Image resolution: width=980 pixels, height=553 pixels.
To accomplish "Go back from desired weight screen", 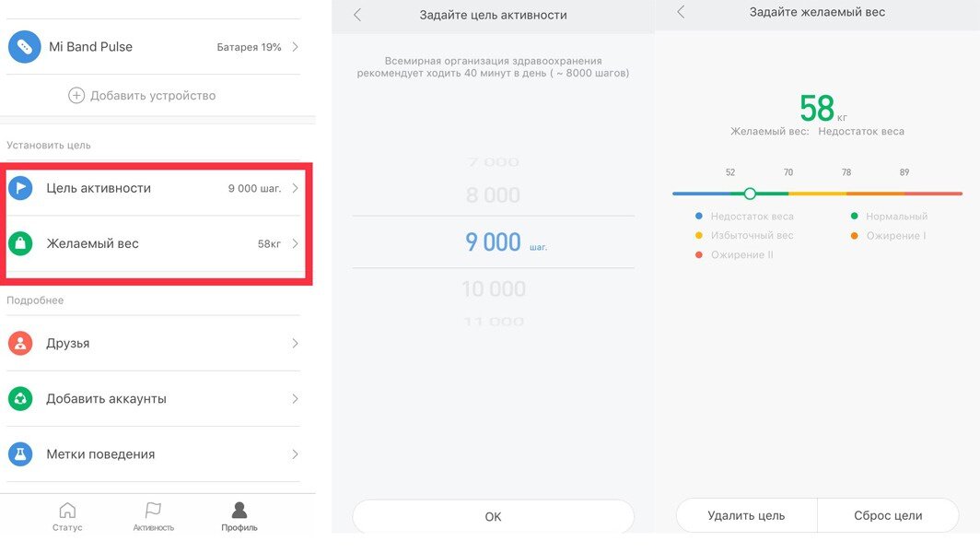I will [x=682, y=11].
